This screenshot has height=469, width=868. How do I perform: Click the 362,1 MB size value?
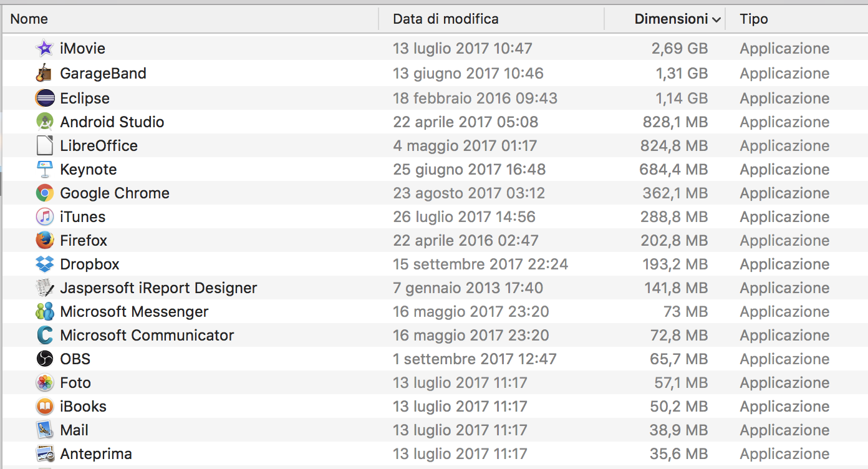pyautogui.click(x=675, y=193)
